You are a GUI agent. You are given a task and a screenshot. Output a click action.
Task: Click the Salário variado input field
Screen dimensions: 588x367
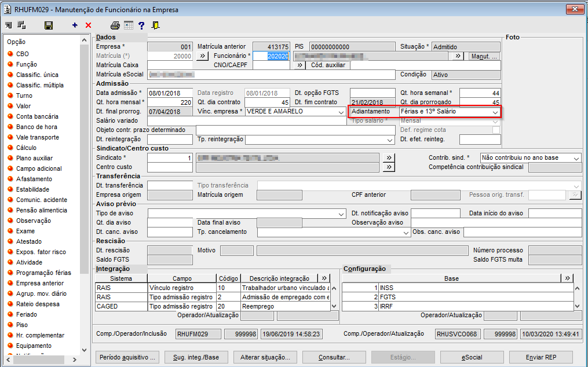click(246, 121)
